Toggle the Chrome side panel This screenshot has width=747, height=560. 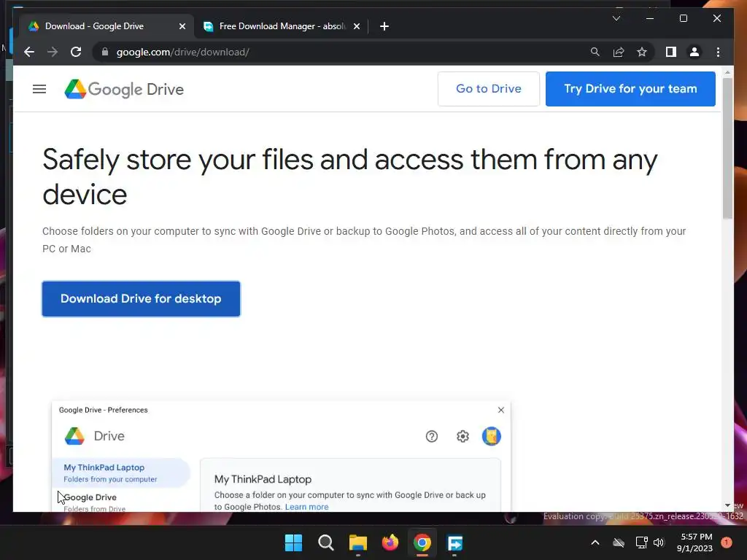671,52
